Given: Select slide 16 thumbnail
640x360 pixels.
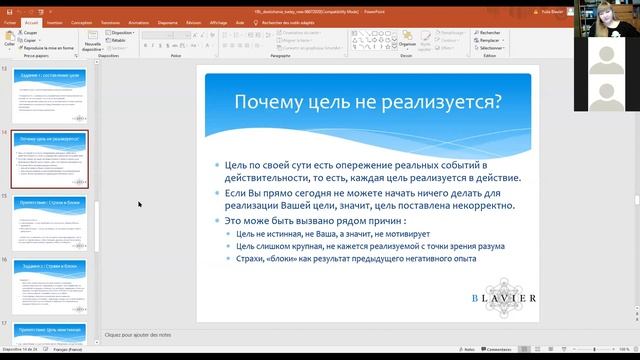Looking at the screenshot, I should click(50, 287).
